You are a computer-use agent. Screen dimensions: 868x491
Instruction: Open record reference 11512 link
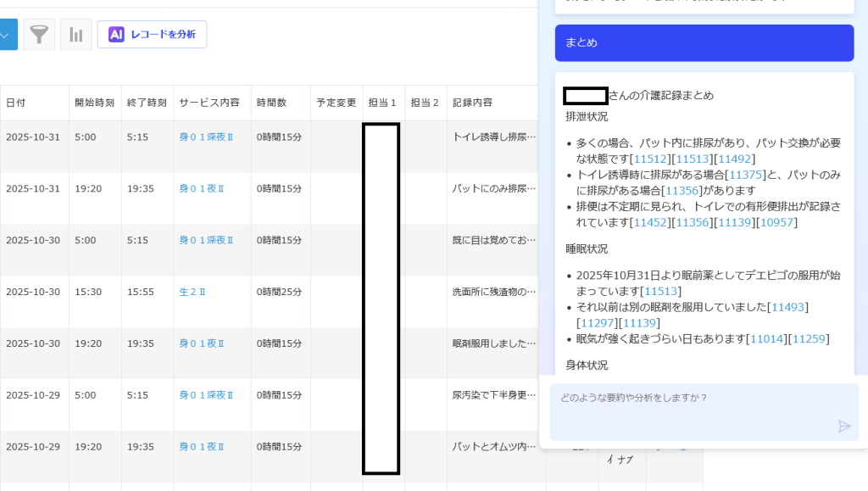650,159
